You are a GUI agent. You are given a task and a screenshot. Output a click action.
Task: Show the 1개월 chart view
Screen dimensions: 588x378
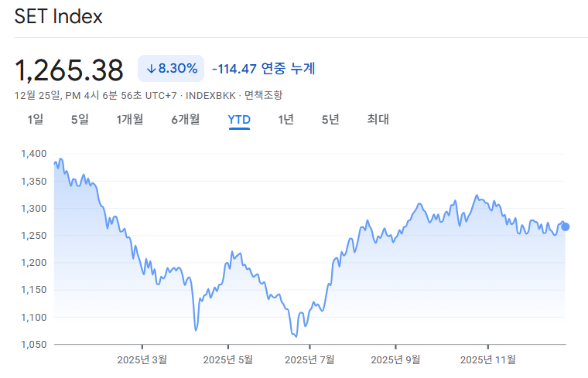pyautogui.click(x=130, y=119)
